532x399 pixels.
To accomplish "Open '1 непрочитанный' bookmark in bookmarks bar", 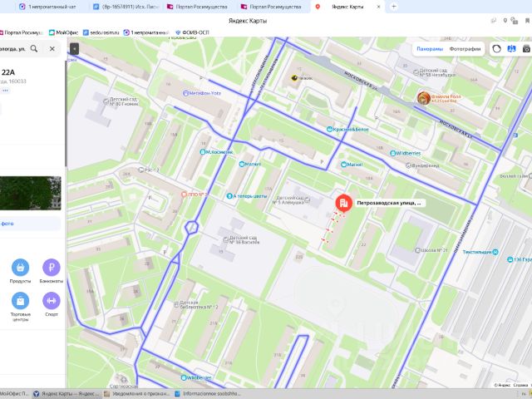I will 146,32.
